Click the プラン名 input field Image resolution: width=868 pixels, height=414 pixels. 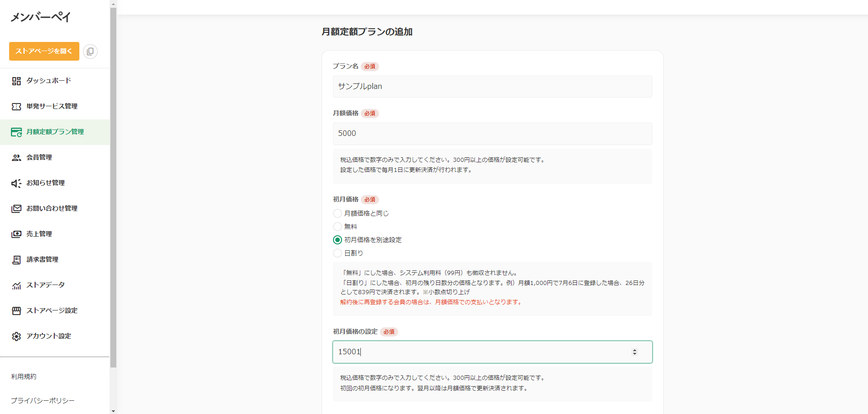(493, 87)
